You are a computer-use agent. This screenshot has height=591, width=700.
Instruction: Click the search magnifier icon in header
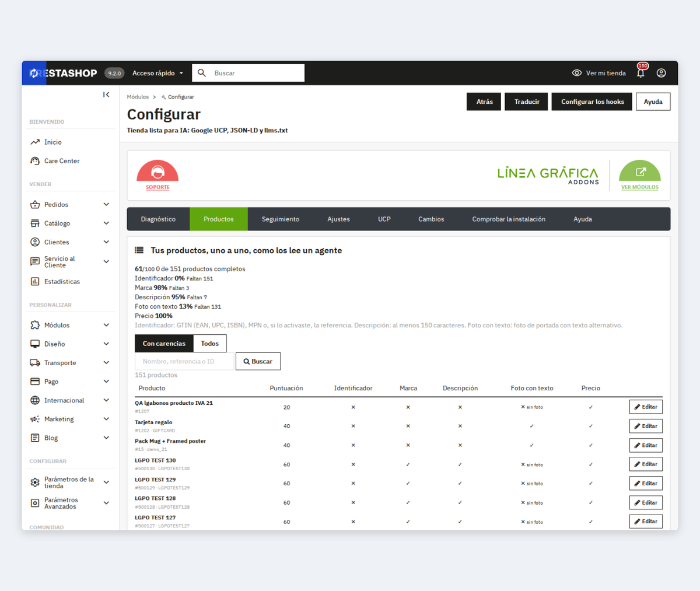[x=202, y=73]
